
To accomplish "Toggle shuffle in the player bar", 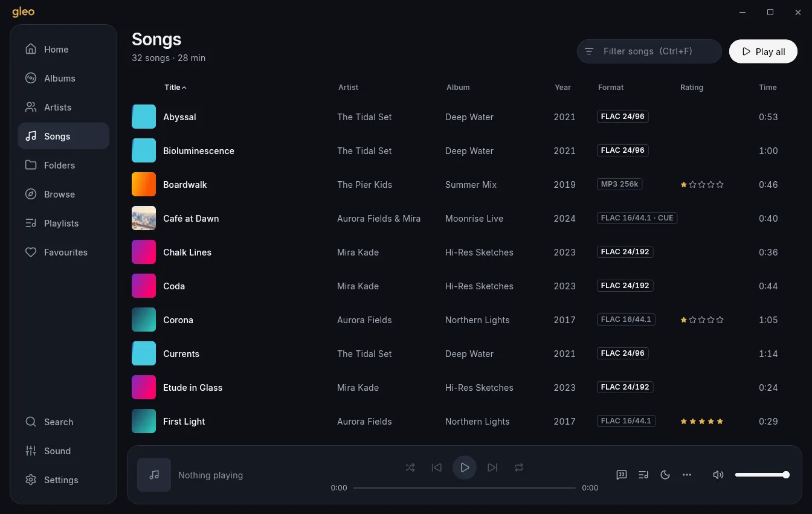I will click(x=410, y=467).
